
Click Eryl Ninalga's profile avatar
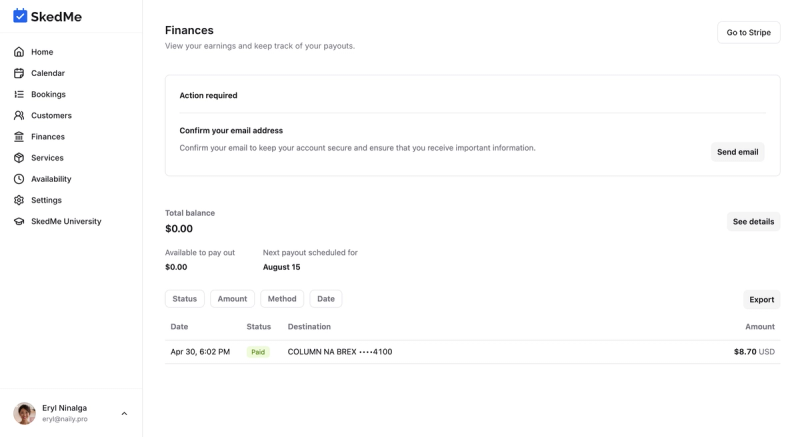pyautogui.click(x=24, y=413)
